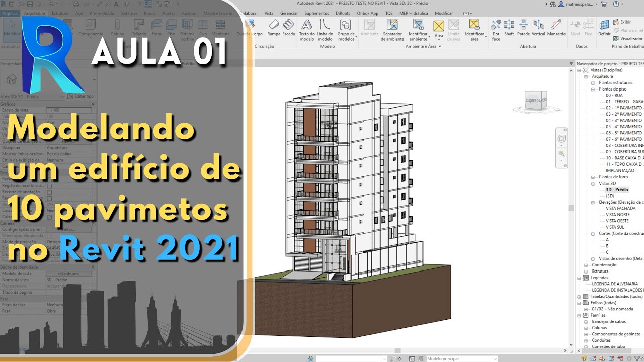Click the Definir work plane tool
Screen dimensions: 644x362
coord(604,28)
